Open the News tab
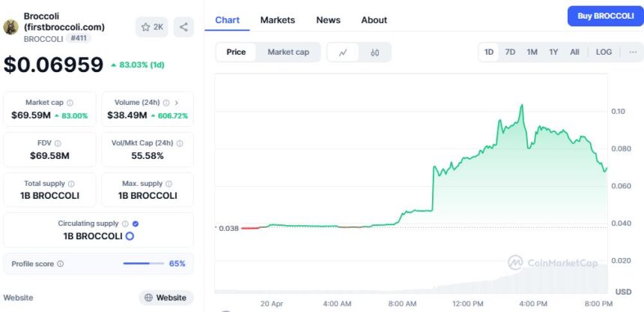The width and height of the screenshot is (644, 312). tap(328, 19)
